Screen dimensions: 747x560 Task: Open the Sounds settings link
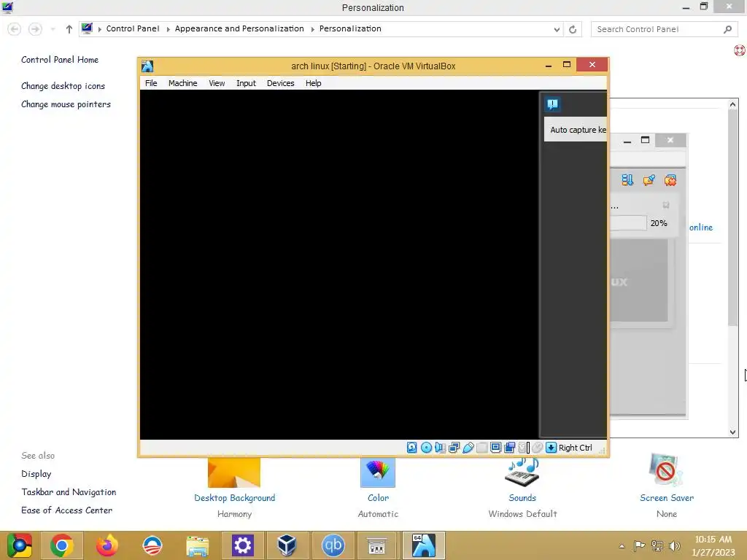[522, 497]
